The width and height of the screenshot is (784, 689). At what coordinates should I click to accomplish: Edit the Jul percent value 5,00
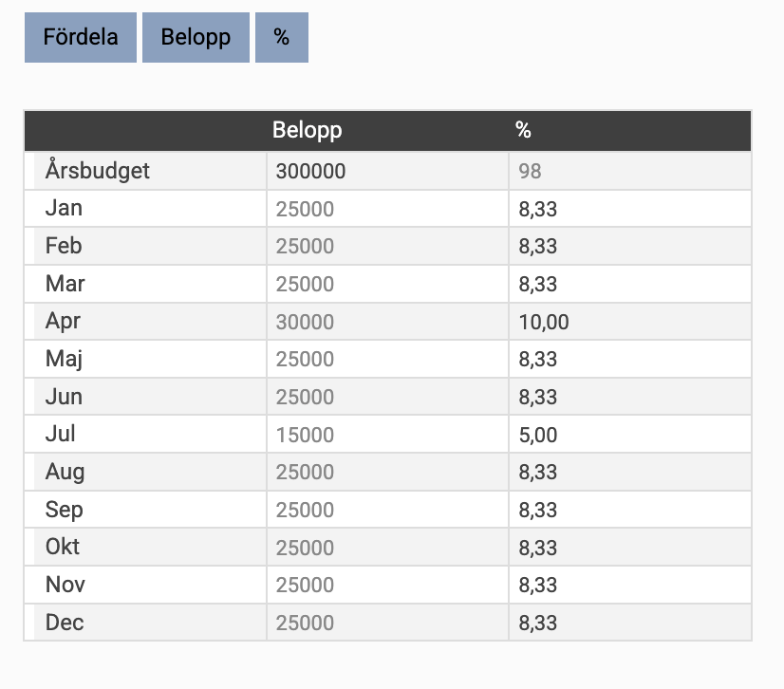(x=630, y=434)
